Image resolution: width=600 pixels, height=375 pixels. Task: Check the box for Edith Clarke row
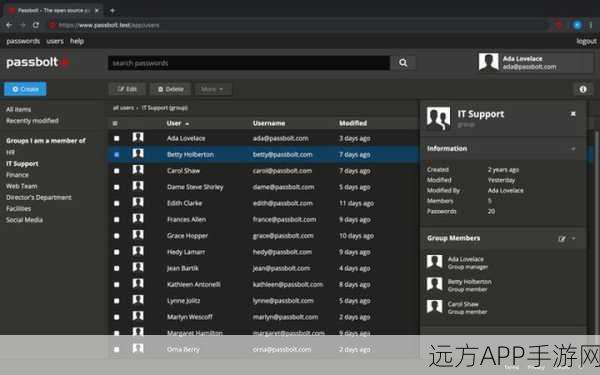(117, 204)
